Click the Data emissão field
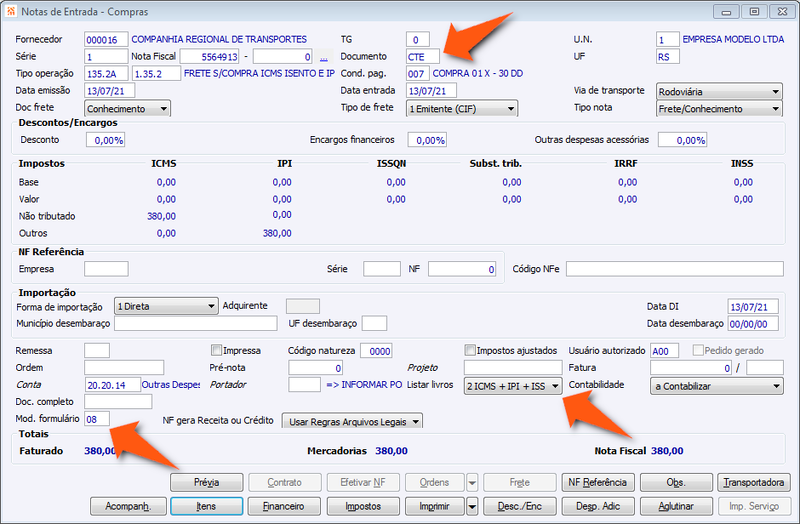 point(109,91)
